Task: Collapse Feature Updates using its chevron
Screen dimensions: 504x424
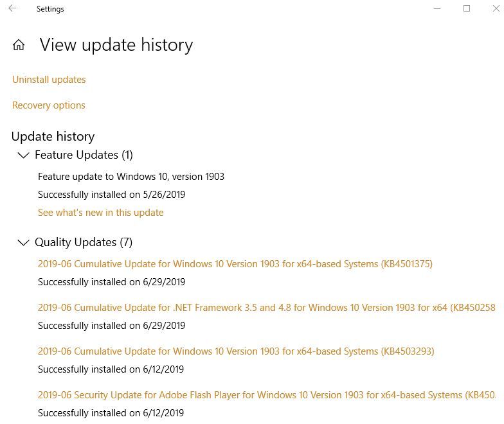Action: click(23, 155)
